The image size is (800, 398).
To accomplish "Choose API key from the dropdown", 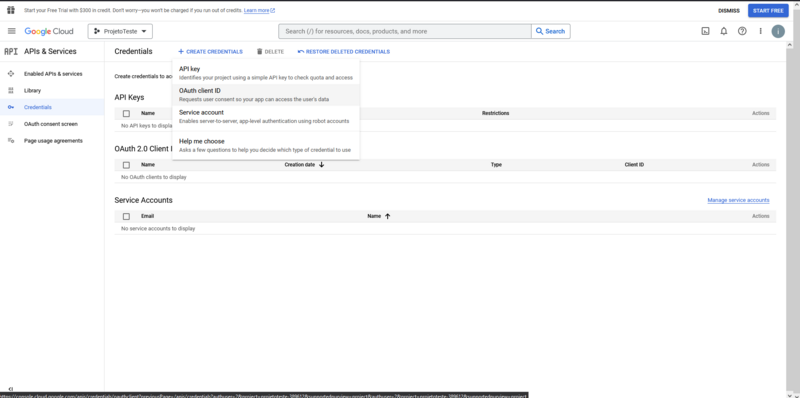I will 266,73.
